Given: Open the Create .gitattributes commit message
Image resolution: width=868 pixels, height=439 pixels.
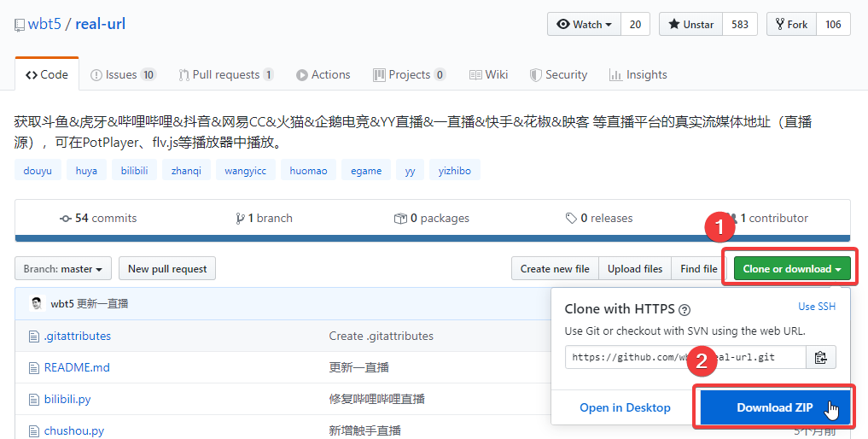Looking at the screenshot, I should click(381, 336).
